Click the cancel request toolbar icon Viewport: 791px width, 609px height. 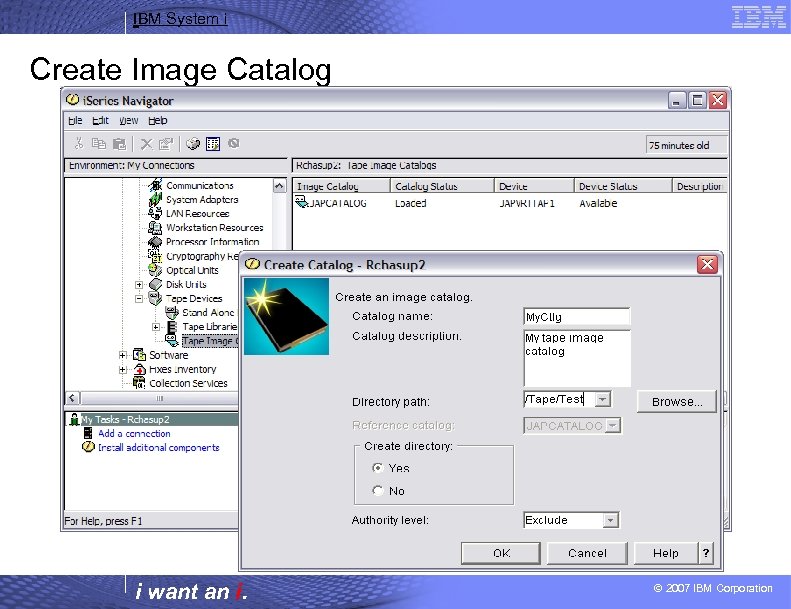pyautogui.click(x=233, y=143)
